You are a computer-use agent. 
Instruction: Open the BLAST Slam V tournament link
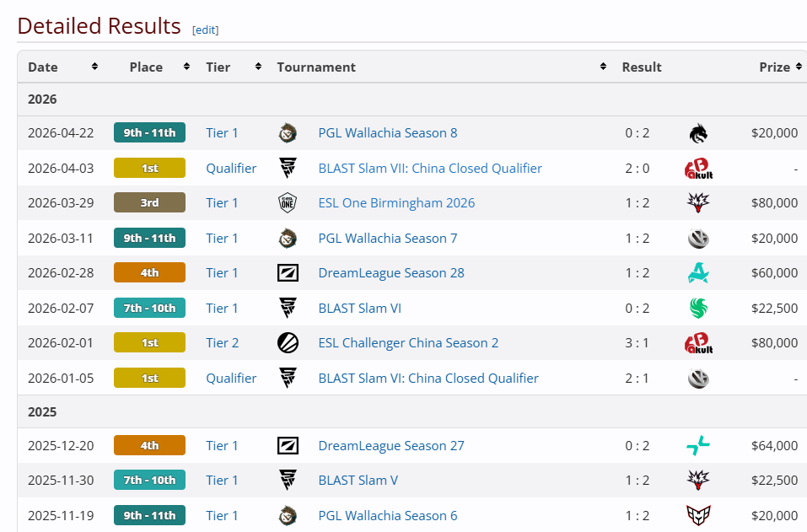358,481
